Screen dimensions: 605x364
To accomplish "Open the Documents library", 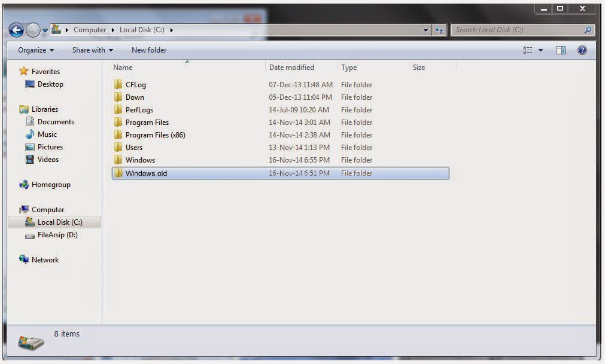I will (x=56, y=122).
